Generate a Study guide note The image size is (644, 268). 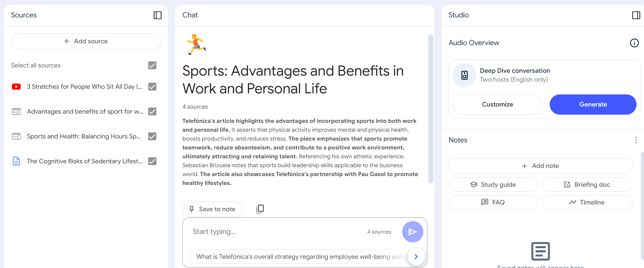click(493, 185)
